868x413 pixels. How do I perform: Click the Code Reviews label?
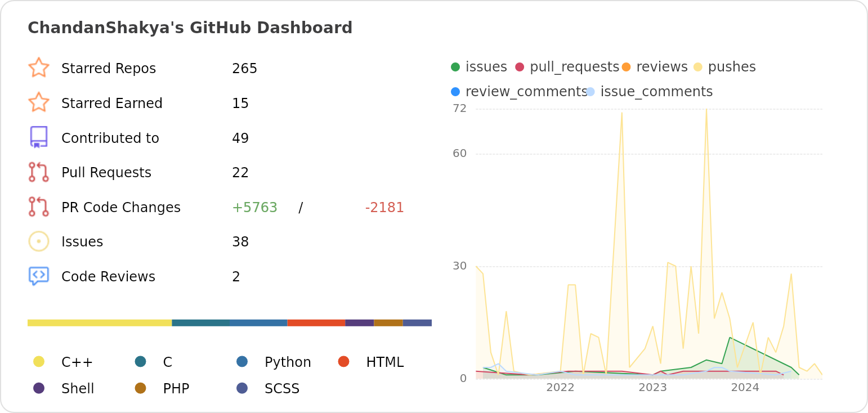[108, 277]
